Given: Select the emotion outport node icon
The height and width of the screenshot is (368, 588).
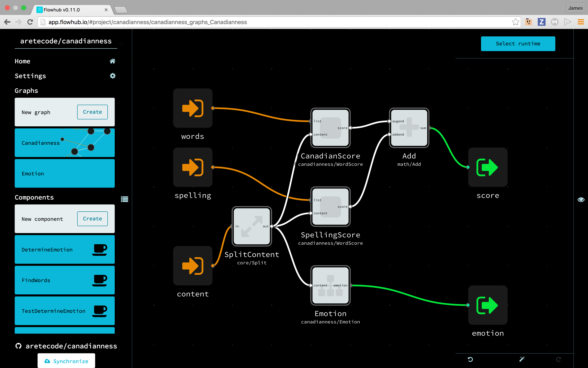Looking at the screenshot, I should point(488,305).
